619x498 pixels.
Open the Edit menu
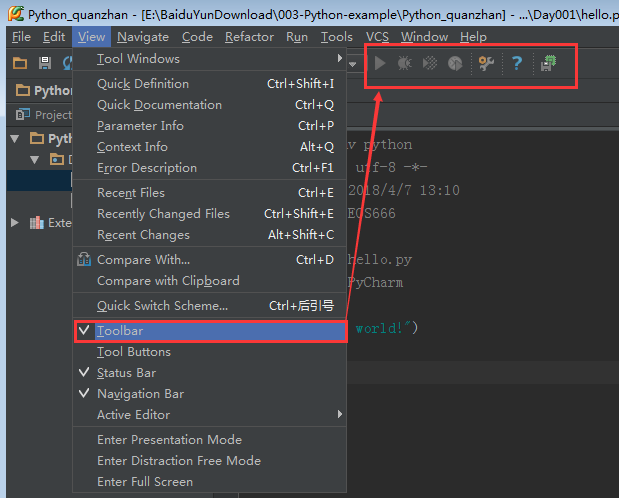[x=54, y=37]
